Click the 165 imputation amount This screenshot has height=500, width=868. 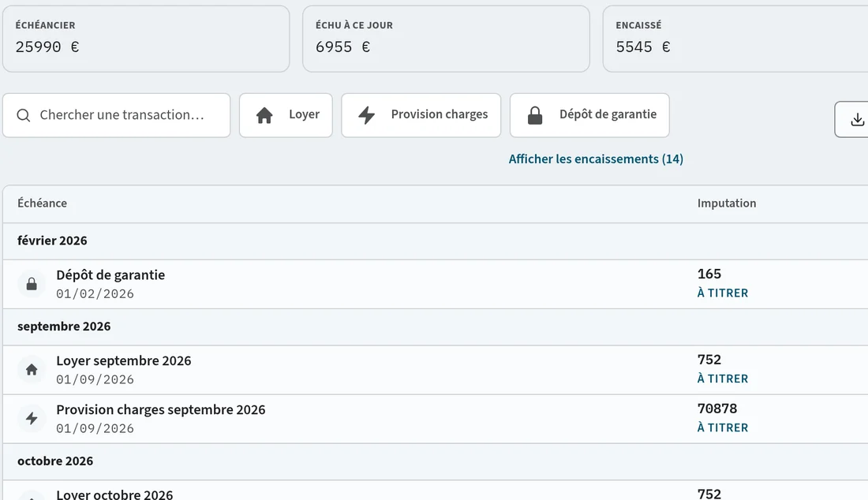(709, 274)
